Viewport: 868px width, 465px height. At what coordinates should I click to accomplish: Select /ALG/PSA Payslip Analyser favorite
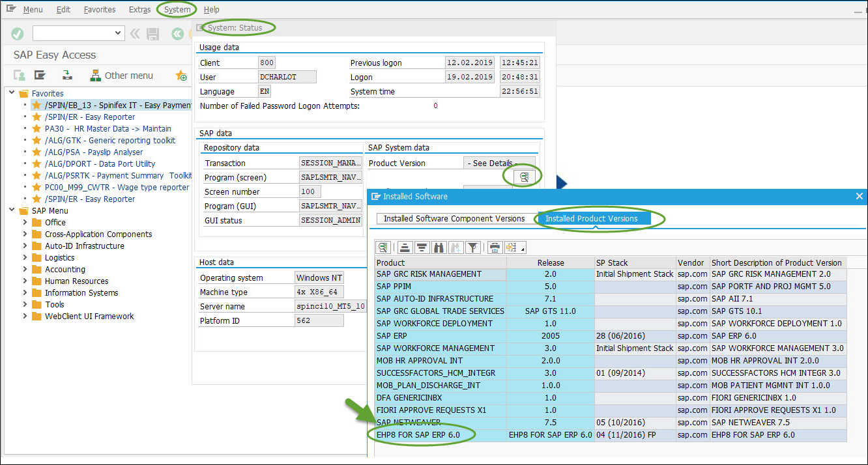pos(94,152)
